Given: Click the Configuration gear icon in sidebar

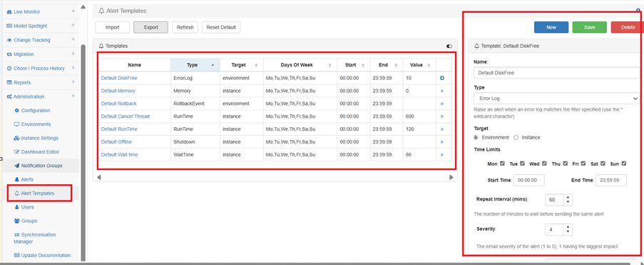Looking at the screenshot, I should click(17, 110).
